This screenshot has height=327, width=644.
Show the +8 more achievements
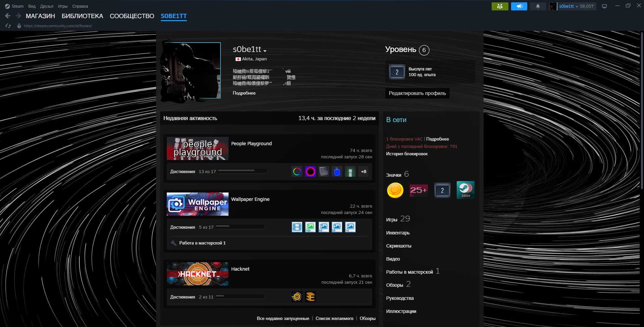click(363, 172)
